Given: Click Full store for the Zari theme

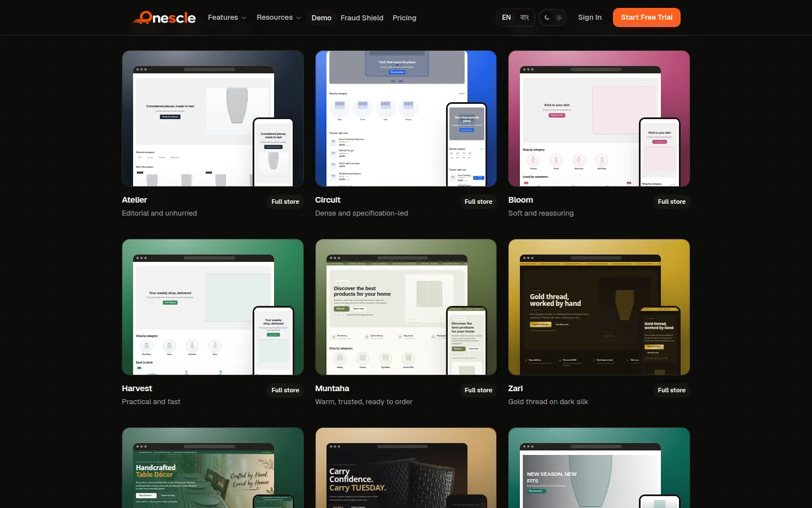Looking at the screenshot, I should click(672, 390).
